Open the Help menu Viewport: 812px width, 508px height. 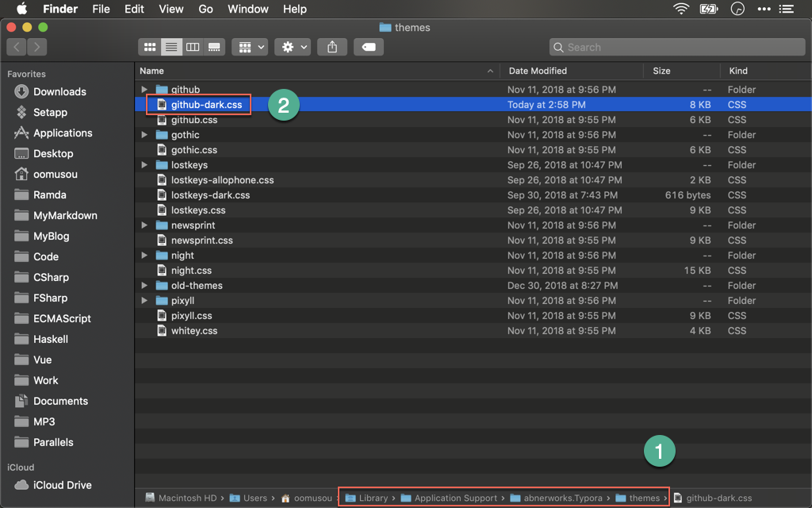(x=295, y=9)
